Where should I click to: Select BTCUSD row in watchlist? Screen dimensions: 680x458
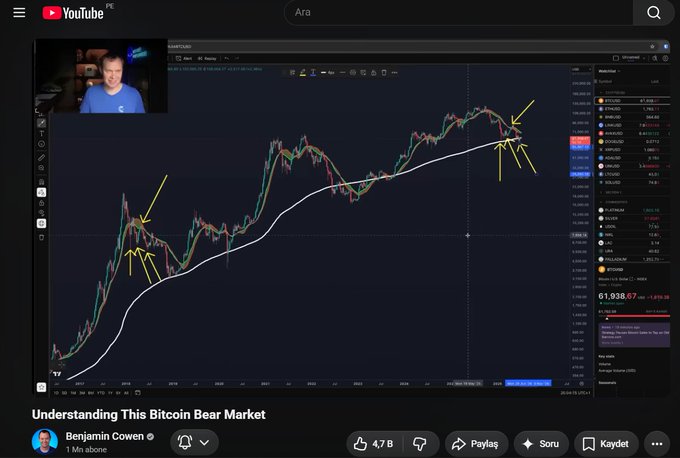634,101
